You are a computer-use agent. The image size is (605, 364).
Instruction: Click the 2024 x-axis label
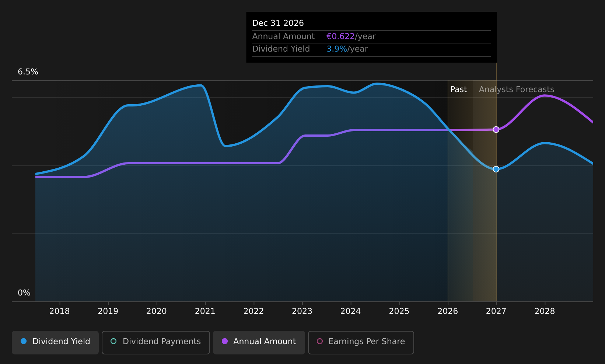[x=350, y=311]
